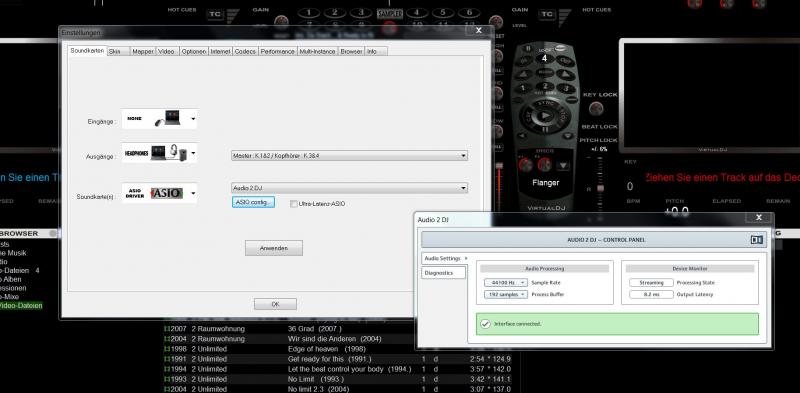Enable the Ultra-Latenz-ASIO checkbox
Screen dimensions: 800x393
(293, 204)
